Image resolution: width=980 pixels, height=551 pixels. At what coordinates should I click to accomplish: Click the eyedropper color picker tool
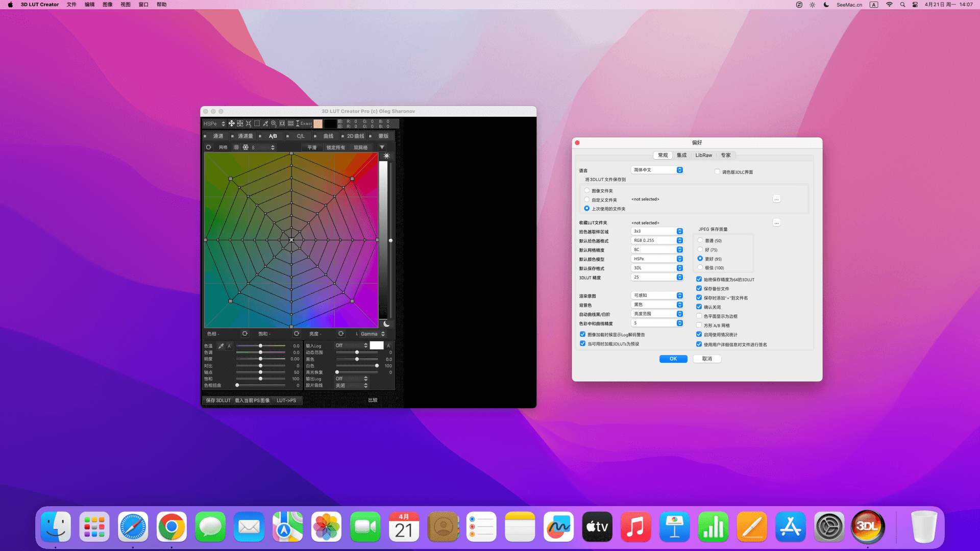265,123
